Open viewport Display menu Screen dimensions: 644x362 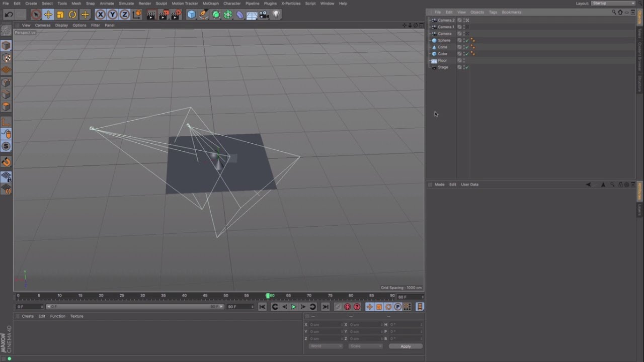pyautogui.click(x=61, y=25)
